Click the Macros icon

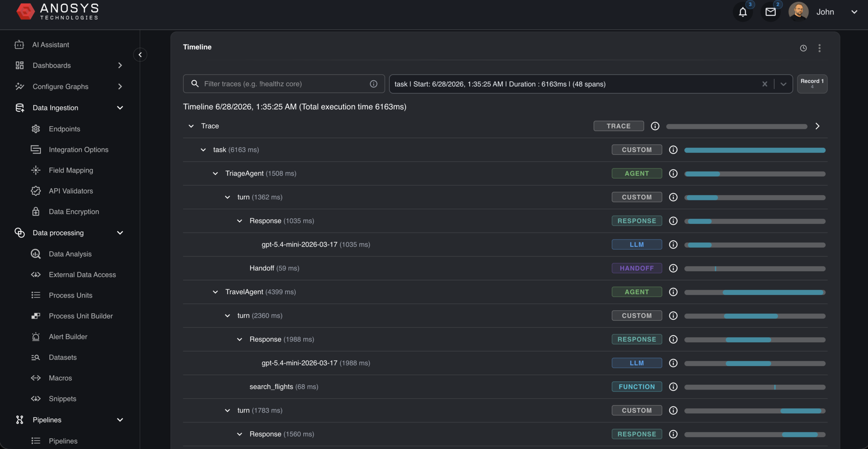click(36, 378)
